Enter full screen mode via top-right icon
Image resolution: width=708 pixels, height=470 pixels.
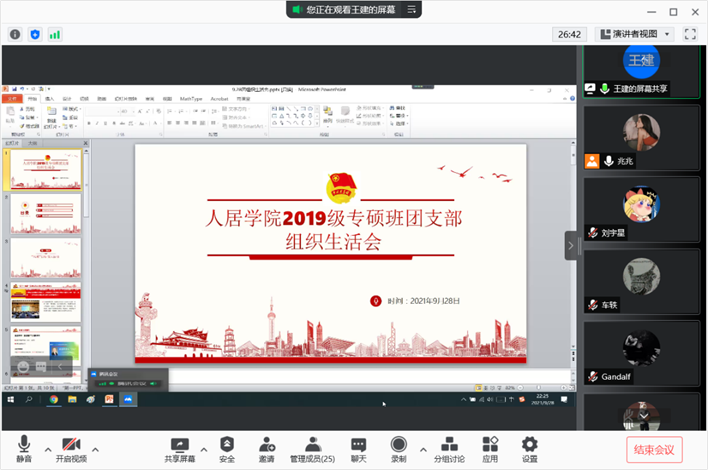[x=690, y=34]
